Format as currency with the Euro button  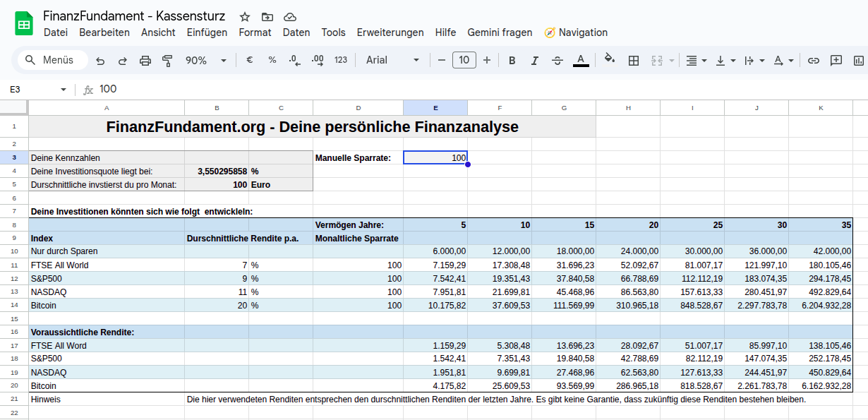tap(249, 61)
